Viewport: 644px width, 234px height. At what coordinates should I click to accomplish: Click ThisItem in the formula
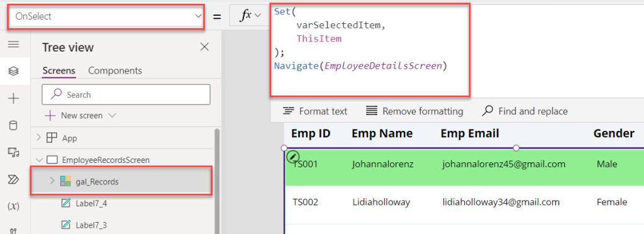coord(319,39)
